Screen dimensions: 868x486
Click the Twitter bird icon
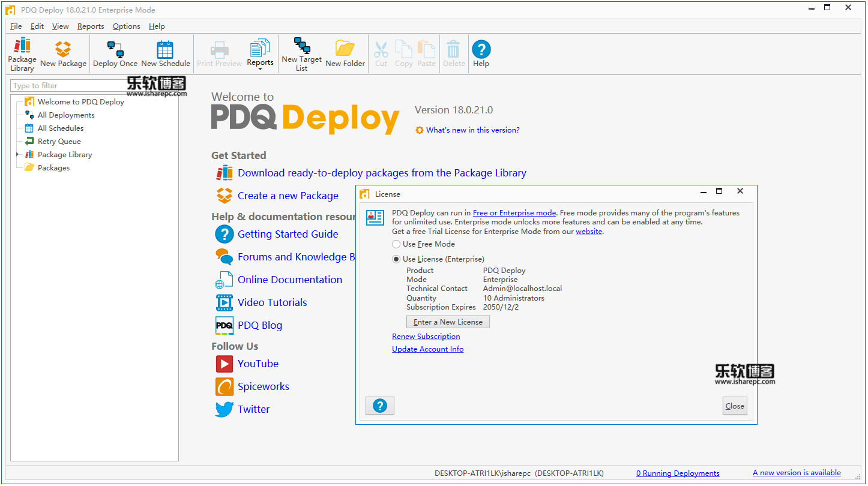pyautogui.click(x=225, y=409)
